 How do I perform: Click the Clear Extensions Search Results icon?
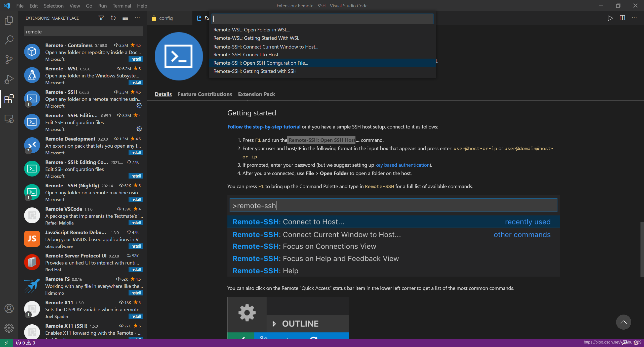tap(125, 18)
